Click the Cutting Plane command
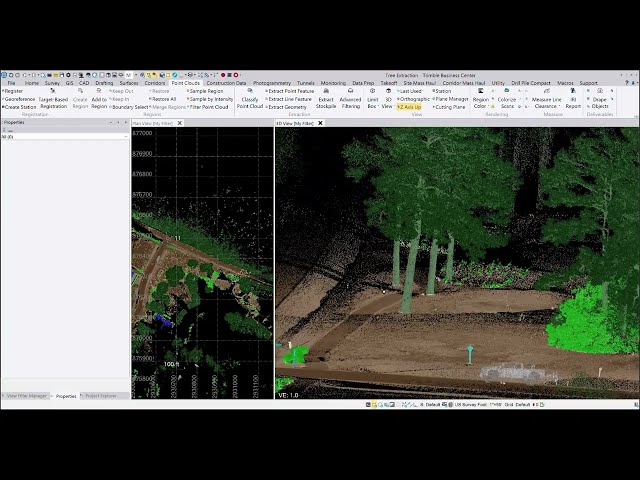 pyautogui.click(x=449, y=107)
